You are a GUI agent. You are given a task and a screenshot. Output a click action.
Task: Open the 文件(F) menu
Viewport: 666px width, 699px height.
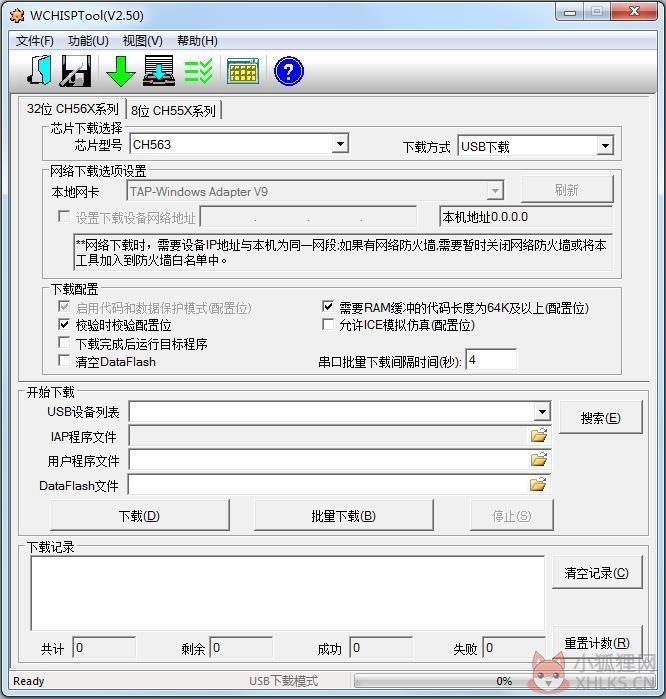35,41
